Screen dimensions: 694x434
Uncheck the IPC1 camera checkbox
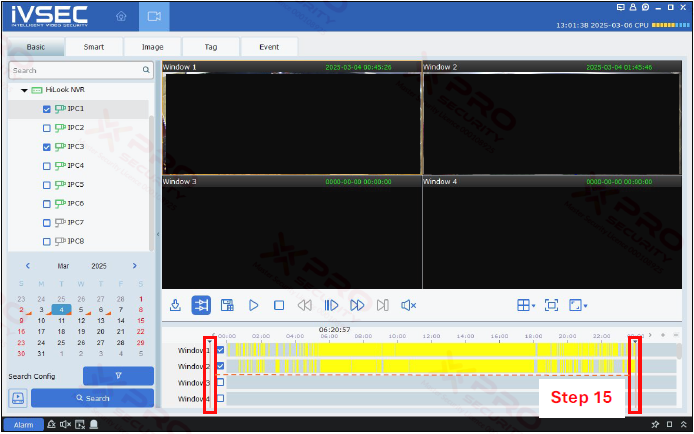coord(46,109)
